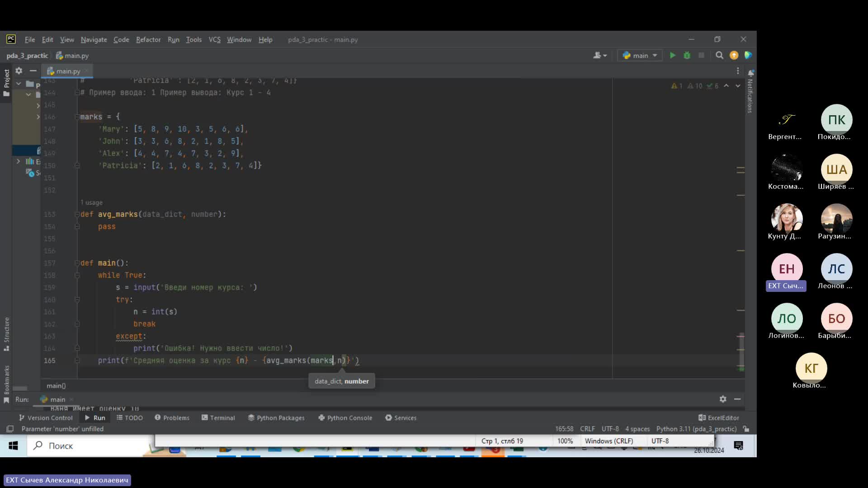Click the '1 usage' hint above avg_marks
Viewport: 868px width, 488px height.
(91, 202)
